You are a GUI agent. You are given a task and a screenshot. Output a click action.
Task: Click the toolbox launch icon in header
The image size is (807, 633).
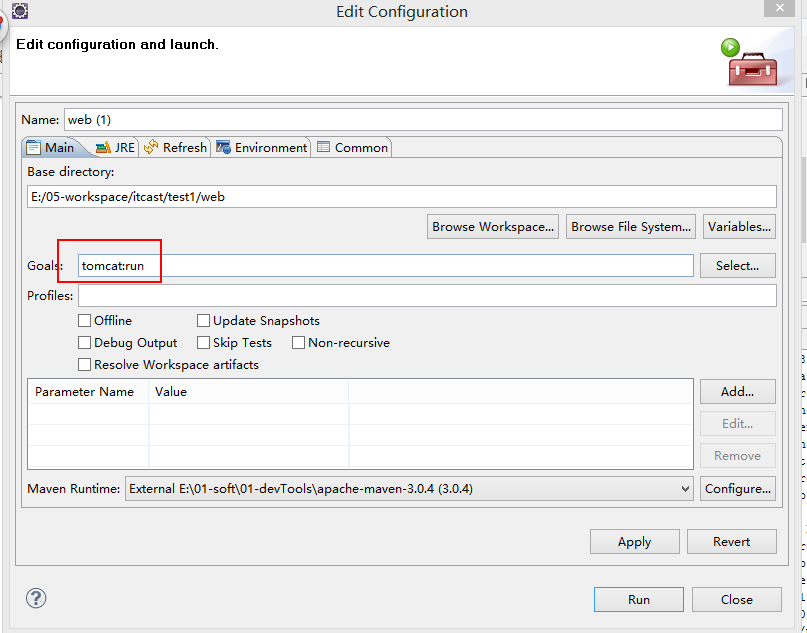[x=744, y=62]
